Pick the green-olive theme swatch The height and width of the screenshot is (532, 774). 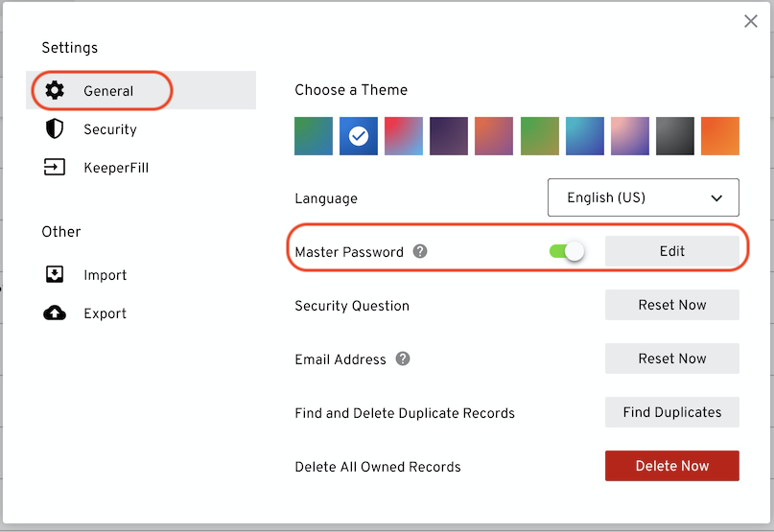[540, 136]
